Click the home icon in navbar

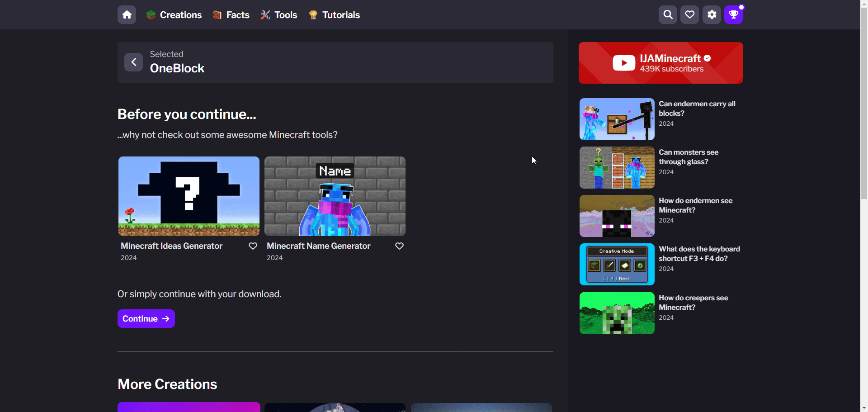pos(127,15)
